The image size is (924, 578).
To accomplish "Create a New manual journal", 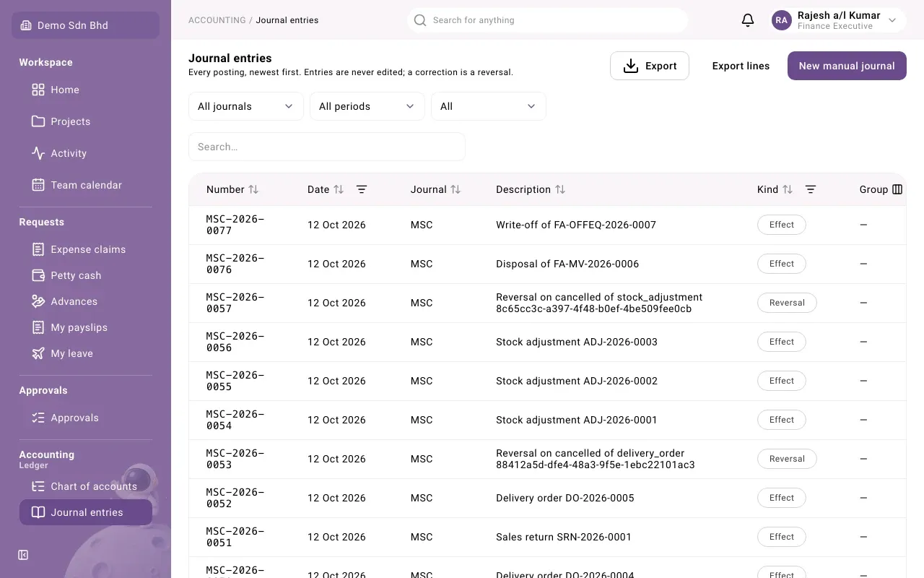I will (x=847, y=66).
